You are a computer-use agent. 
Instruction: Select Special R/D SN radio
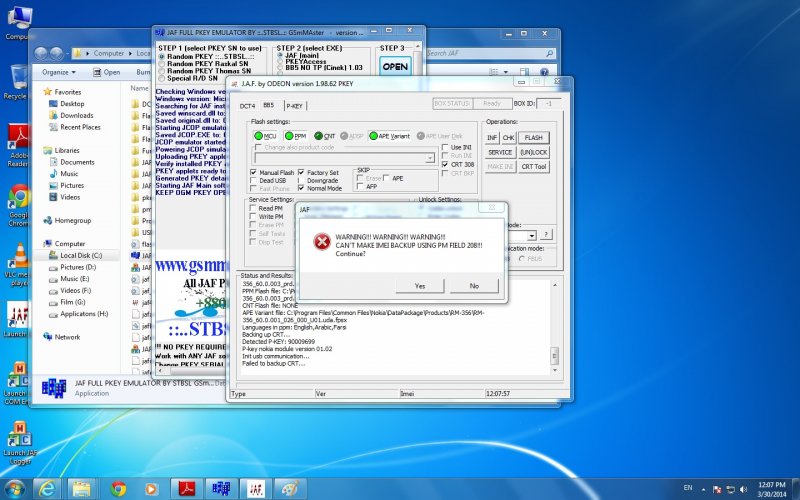click(162, 79)
